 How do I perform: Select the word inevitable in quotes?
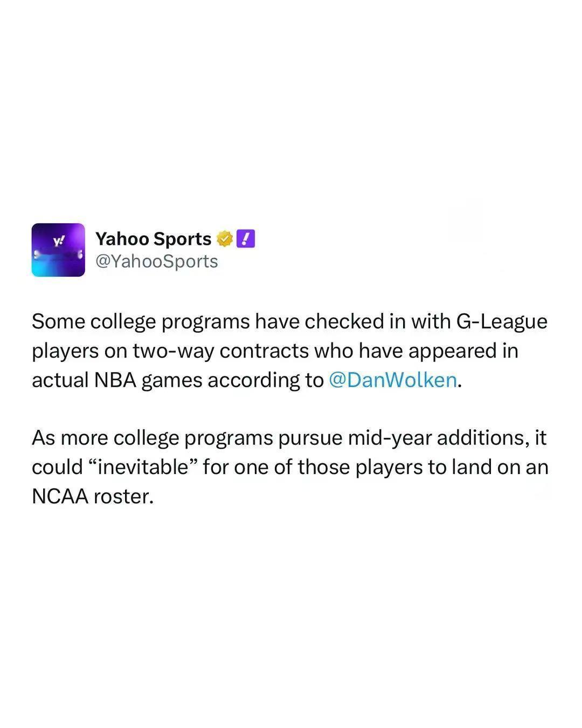point(144,467)
